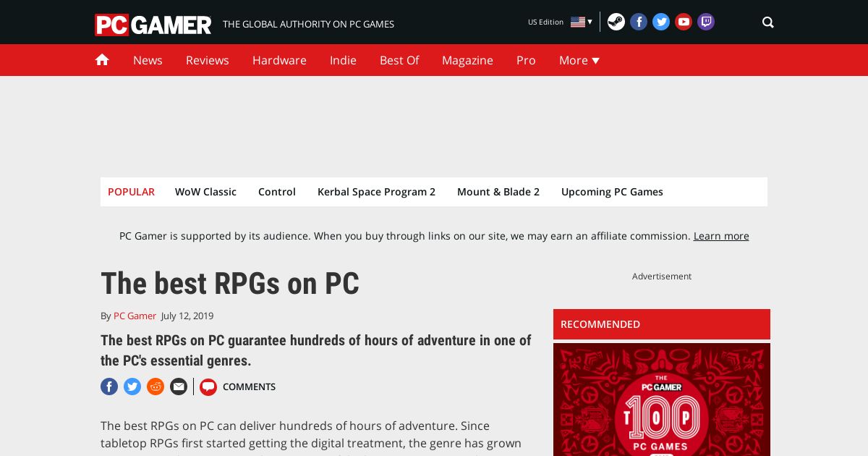Open Mount & Blade 2 link
The width and height of the screenshot is (868, 456).
point(498,192)
